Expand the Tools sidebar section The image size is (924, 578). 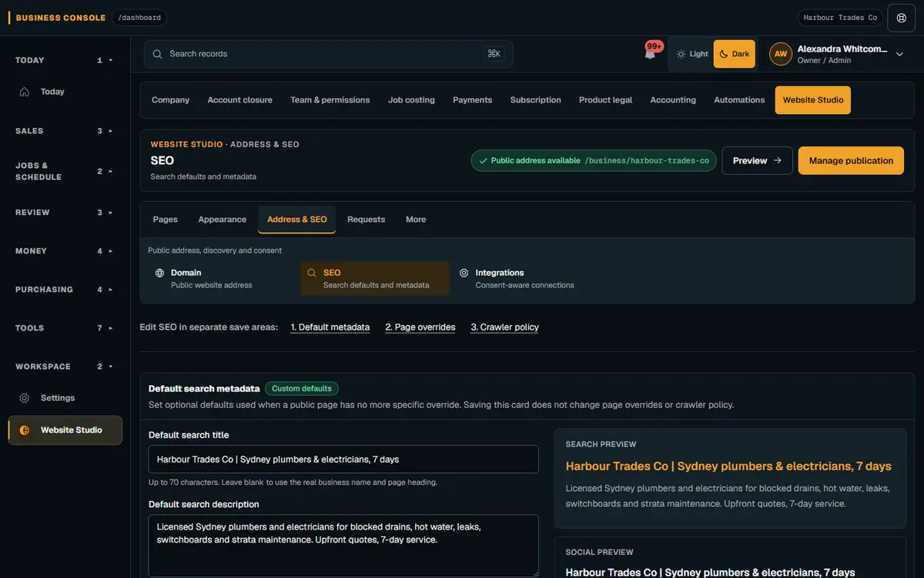(x=65, y=328)
